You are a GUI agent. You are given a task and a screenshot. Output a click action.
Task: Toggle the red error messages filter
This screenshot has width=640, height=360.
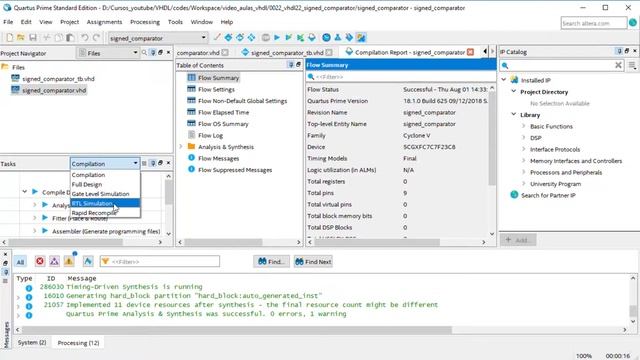[x=40, y=261]
